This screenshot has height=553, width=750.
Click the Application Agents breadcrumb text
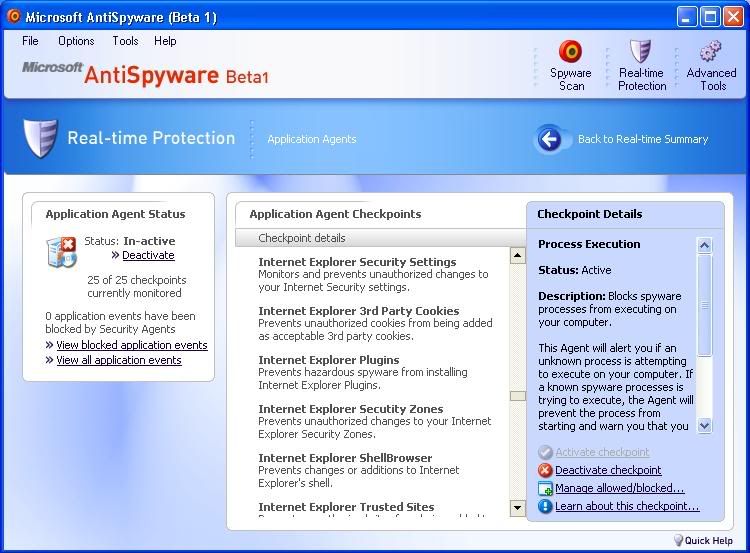312,139
